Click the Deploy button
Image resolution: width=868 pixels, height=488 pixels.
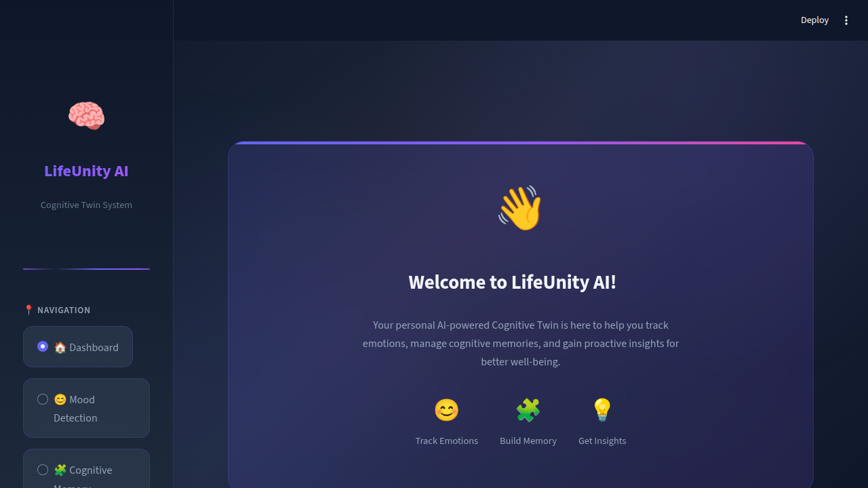(814, 20)
